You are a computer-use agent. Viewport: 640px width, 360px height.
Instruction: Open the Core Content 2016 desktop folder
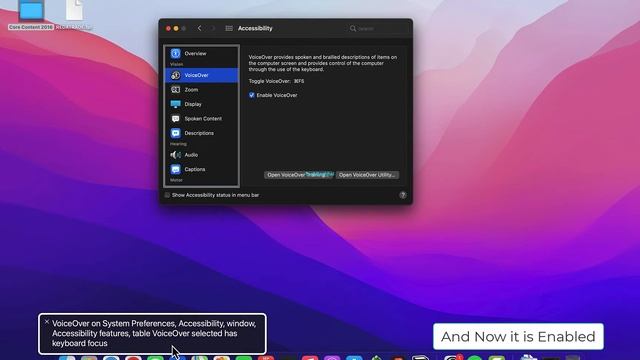31,16
